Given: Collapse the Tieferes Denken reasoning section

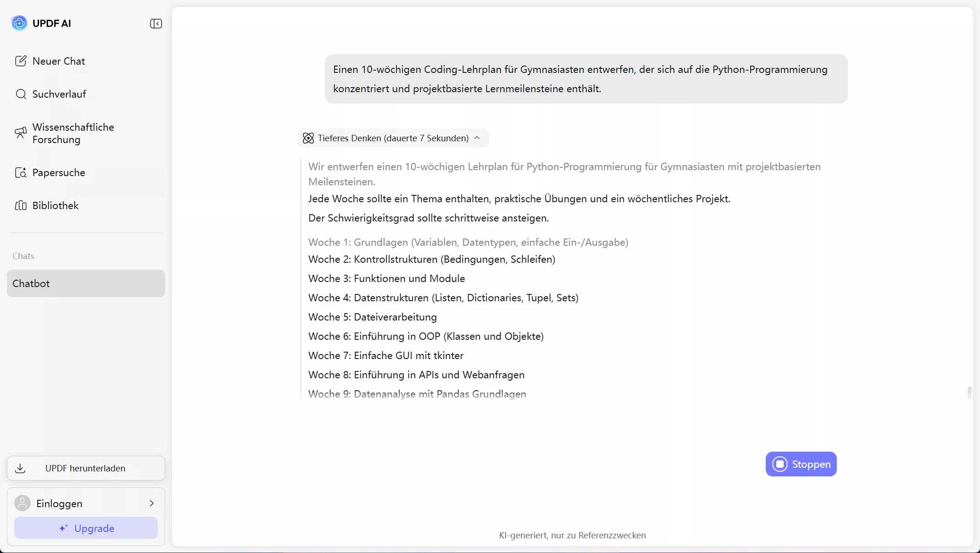Looking at the screenshot, I should (x=477, y=138).
